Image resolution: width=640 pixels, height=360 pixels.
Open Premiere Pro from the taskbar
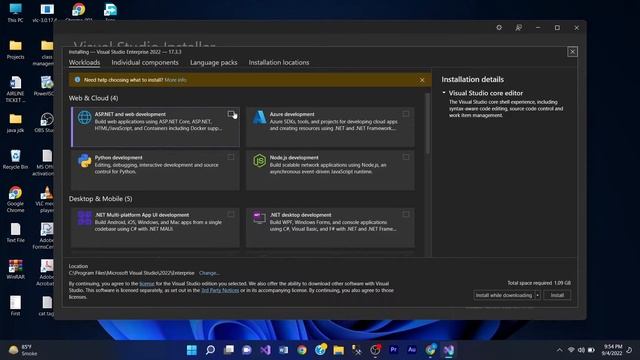point(393,350)
